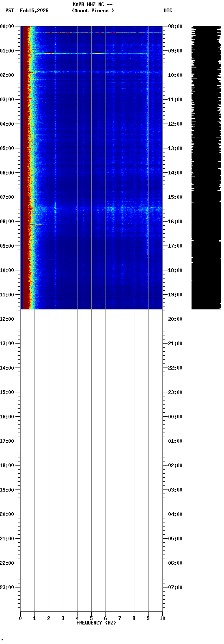Click the Mount Pierce subtitle
The width and height of the screenshot is (224, 644).
point(93,11)
